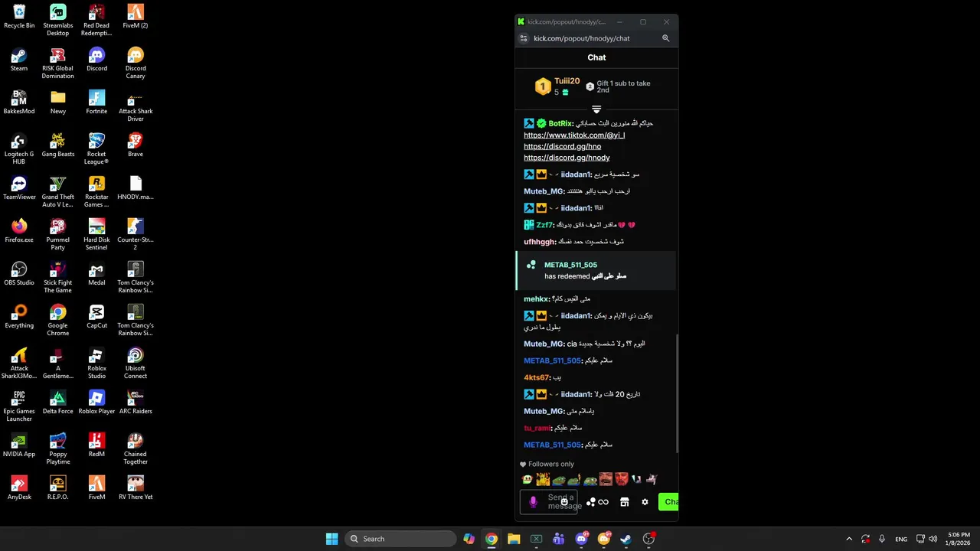
Task: Open the chat settings gear
Action: [645, 502]
